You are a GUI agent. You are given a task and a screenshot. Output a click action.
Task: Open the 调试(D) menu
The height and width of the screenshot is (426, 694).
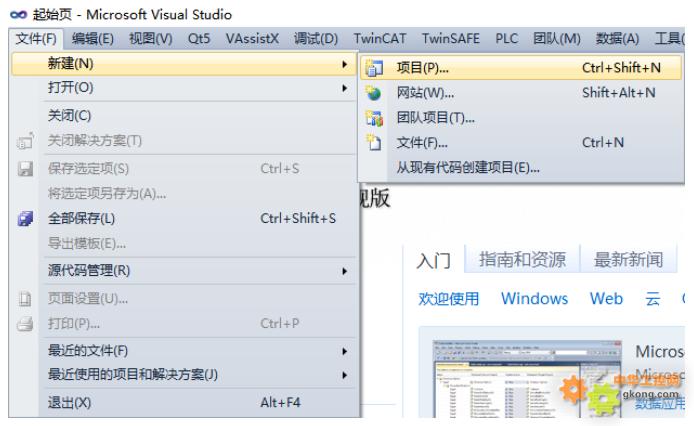point(316,39)
